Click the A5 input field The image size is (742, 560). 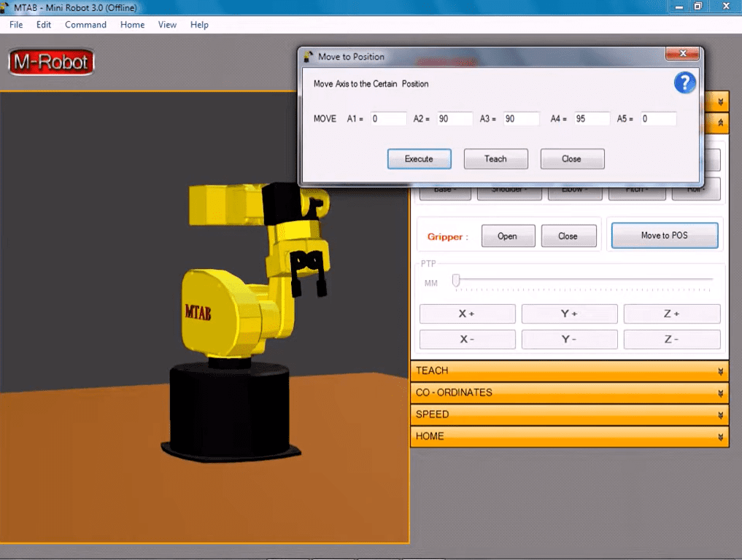[658, 119]
